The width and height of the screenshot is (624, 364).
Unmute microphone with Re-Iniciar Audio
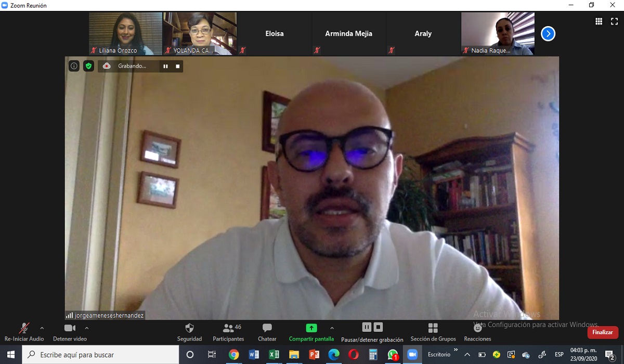(24, 332)
